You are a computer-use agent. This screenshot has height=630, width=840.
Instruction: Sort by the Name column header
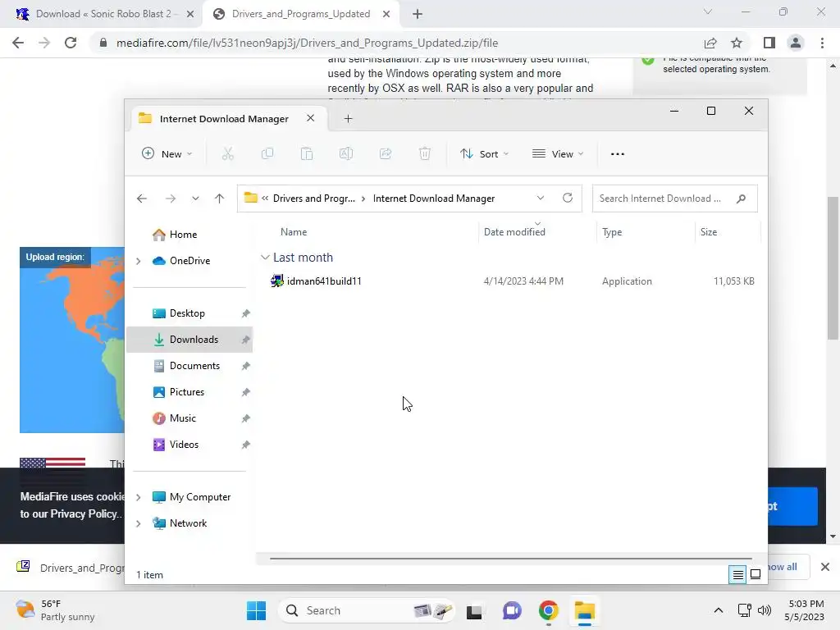[294, 232]
